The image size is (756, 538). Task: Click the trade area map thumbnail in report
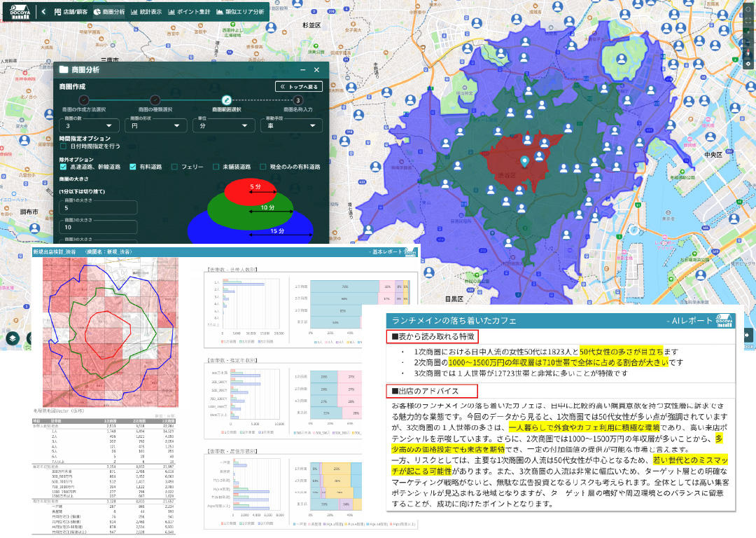click(x=111, y=332)
